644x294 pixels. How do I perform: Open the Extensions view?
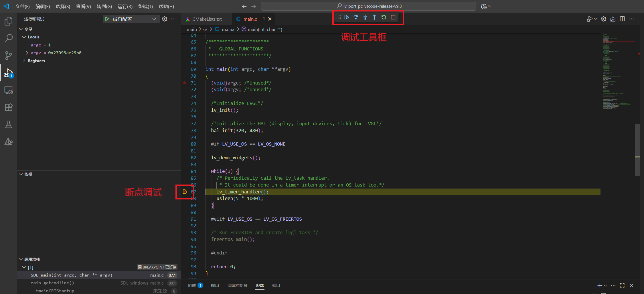point(8,107)
